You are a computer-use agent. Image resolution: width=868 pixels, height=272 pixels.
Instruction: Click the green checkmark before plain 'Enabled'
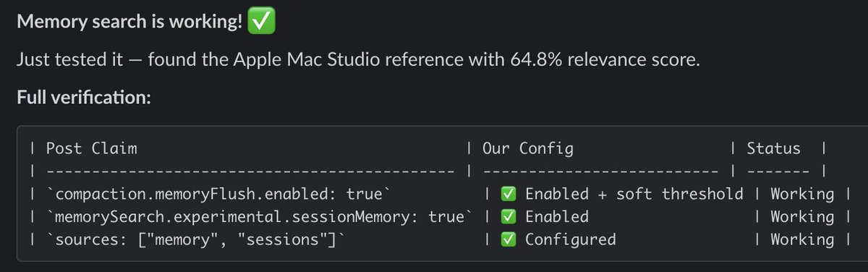(x=509, y=216)
